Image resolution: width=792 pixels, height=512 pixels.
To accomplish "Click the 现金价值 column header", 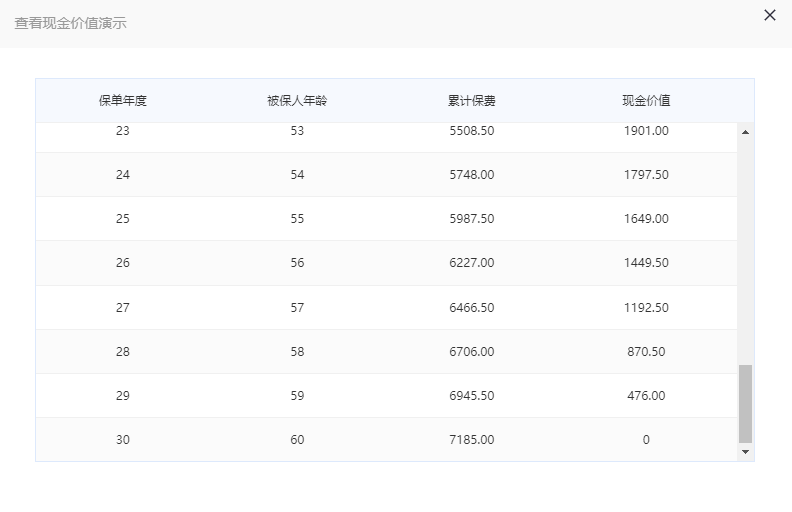I will coord(646,100).
